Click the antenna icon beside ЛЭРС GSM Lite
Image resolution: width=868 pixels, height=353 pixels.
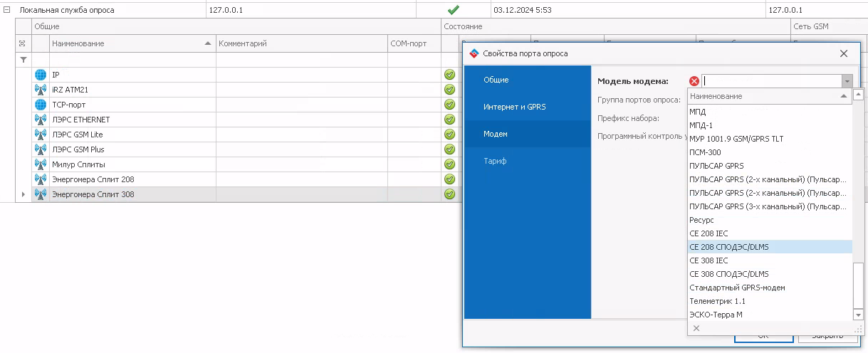coord(41,135)
